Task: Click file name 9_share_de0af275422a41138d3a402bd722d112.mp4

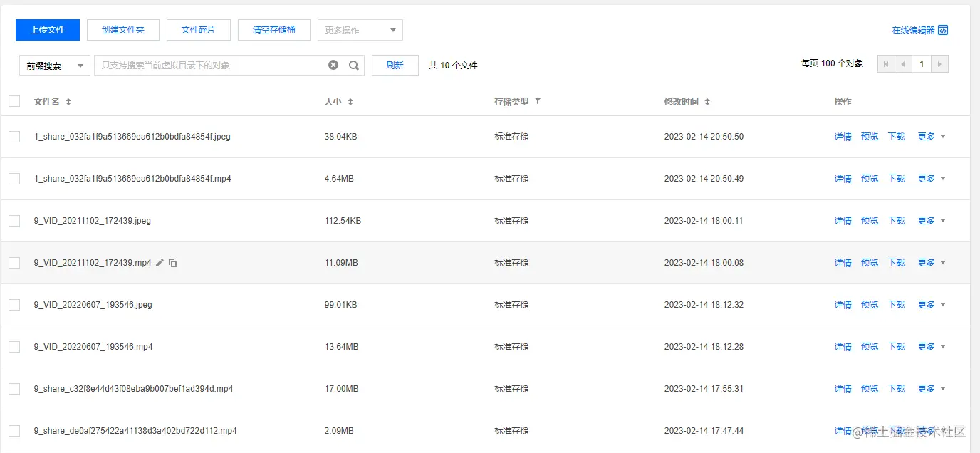Action: point(135,431)
